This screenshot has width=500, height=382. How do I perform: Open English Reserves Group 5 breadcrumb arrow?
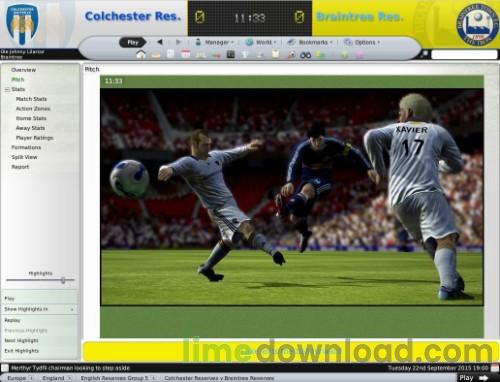(153, 378)
